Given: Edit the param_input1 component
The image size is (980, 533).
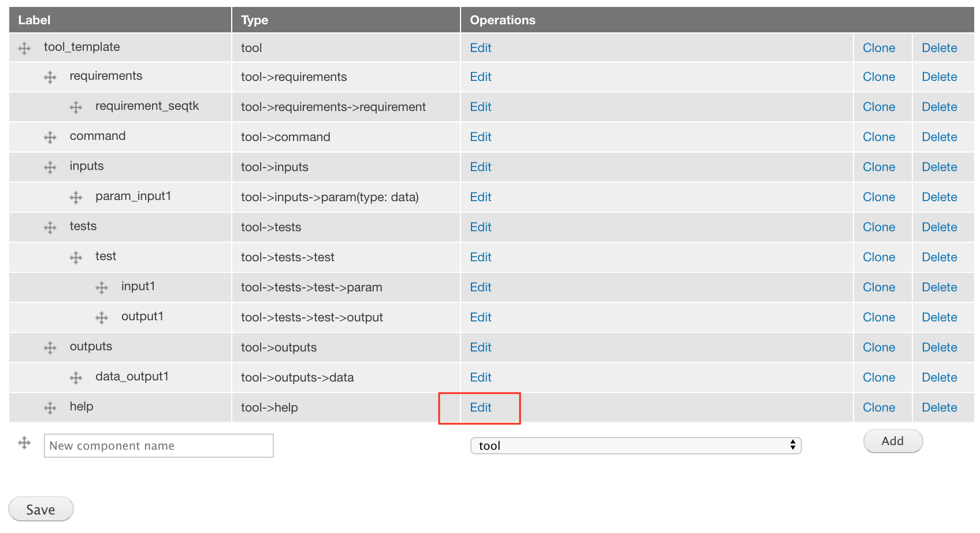Looking at the screenshot, I should click(x=481, y=197).
